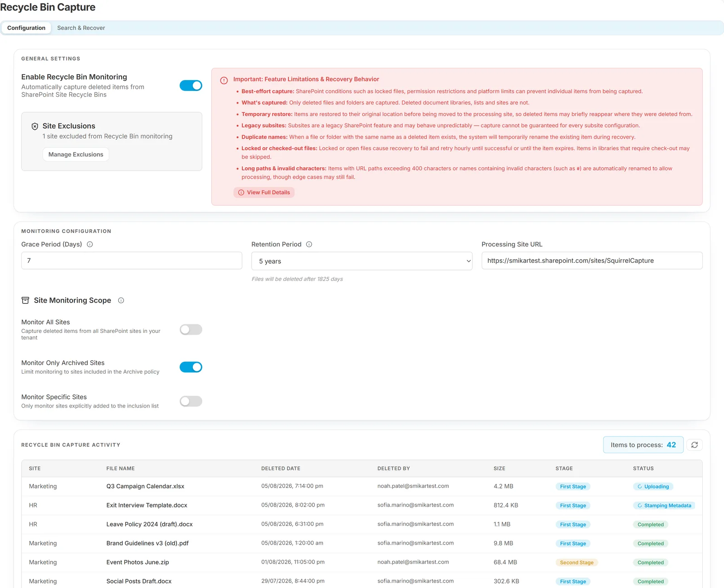The height and width of the screenshot is (588, 724).
Task: Open the Retention Period 5 years dropdown
Action: 362,261
